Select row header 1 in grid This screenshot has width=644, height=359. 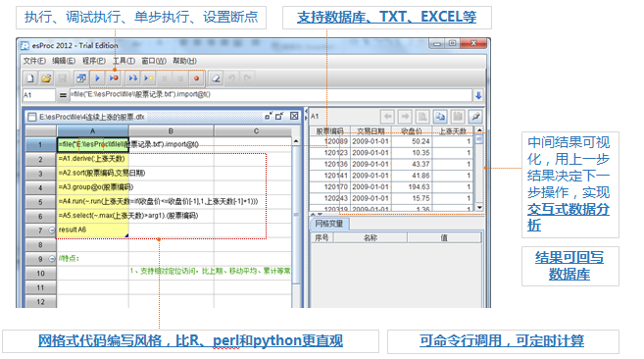click(40, 144)
